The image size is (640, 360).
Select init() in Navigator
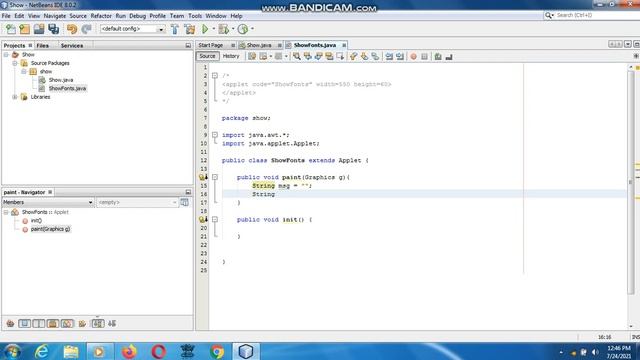click(36, 221)
